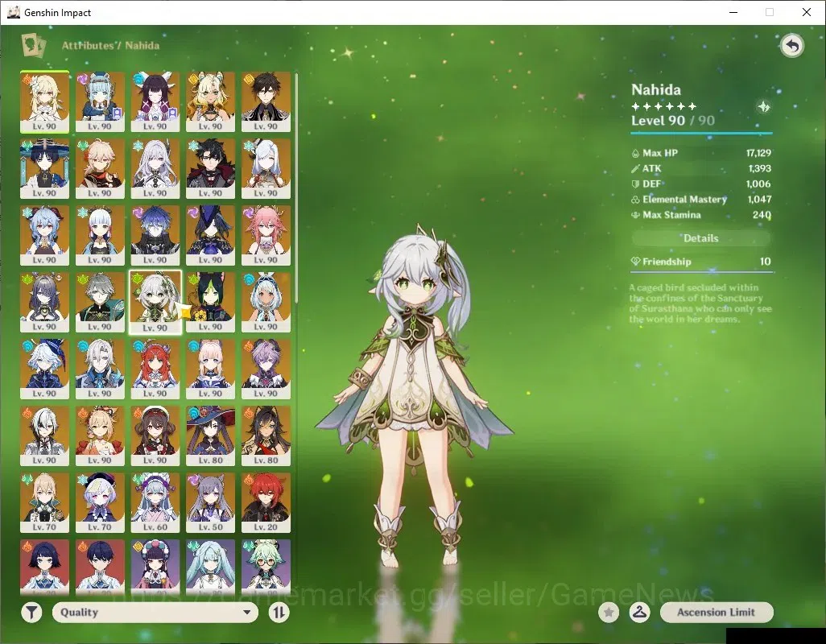The width and height of the screenshot is (826, 644).
Task: Select the Wriothesley portrait
Action: click(211, 168)
